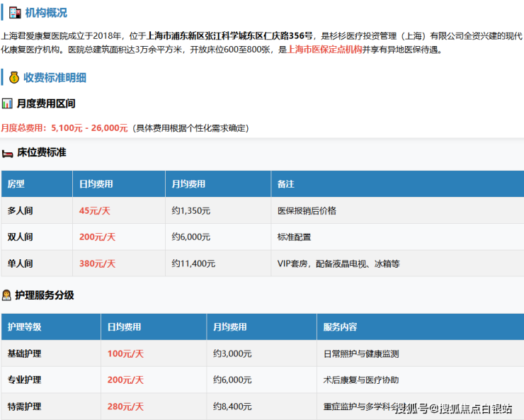Screen dimensions: 524x420
Task: Click the 搜狐号@搜狐焦点白银站 watermark
Action: (x=453, y=408)
